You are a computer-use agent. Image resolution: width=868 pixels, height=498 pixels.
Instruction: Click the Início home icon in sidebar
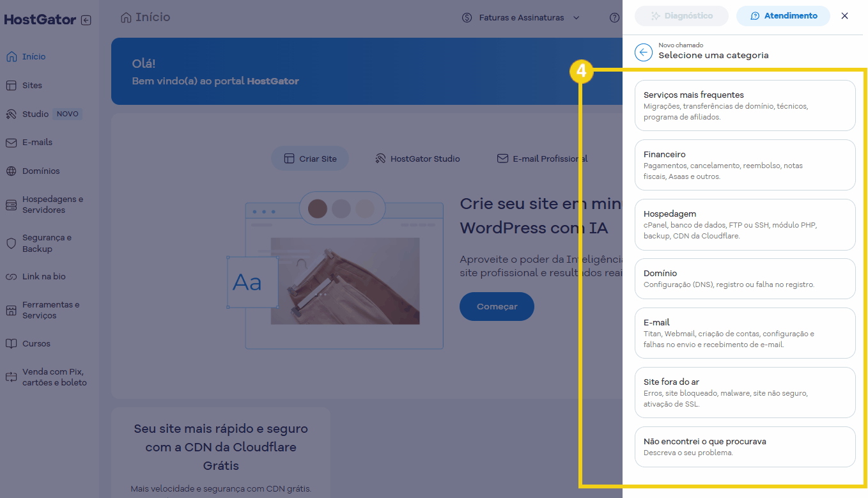[11, 56]
